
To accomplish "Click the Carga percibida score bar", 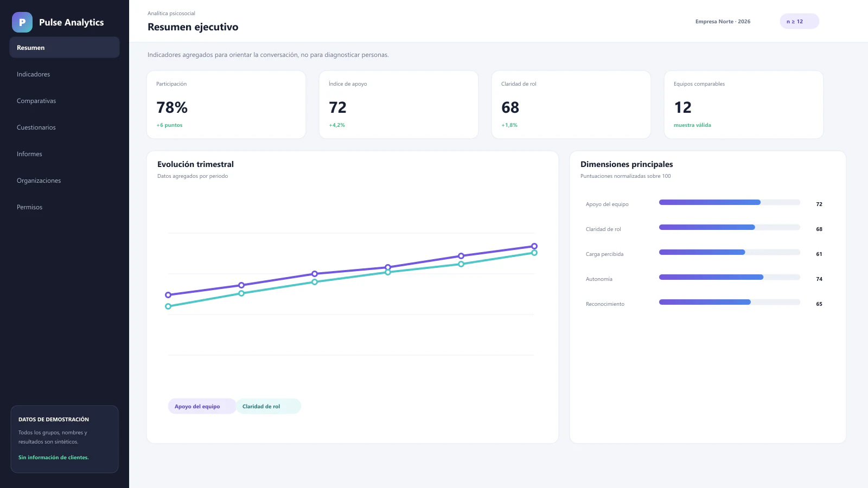I will pos(729,252).
